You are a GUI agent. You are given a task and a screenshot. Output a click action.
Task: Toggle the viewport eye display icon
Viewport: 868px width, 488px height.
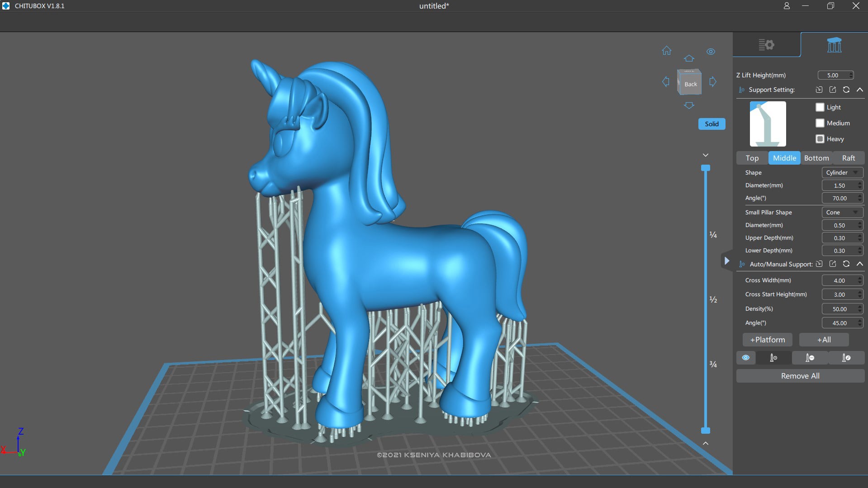click(x=711, y=52)
